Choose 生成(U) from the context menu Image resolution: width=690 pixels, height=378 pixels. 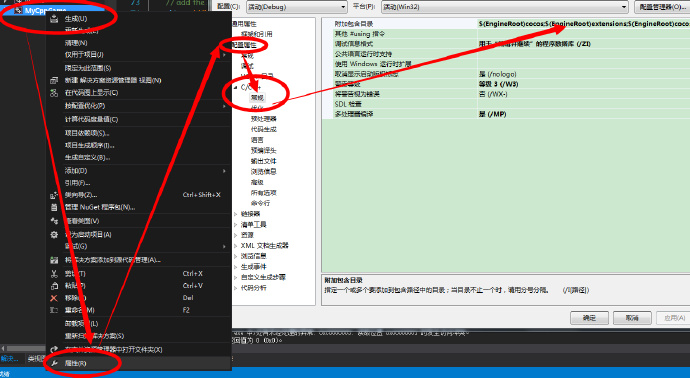tap(76, 19)
